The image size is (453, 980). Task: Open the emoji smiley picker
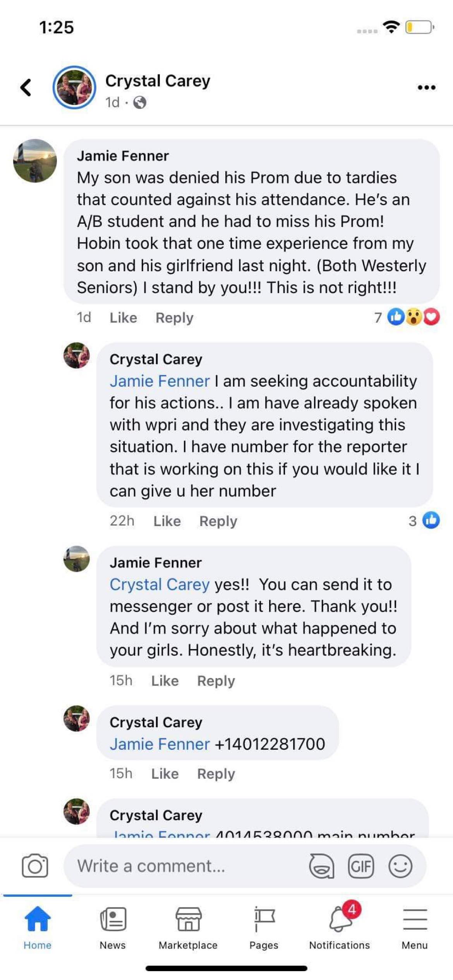[400, 866]
